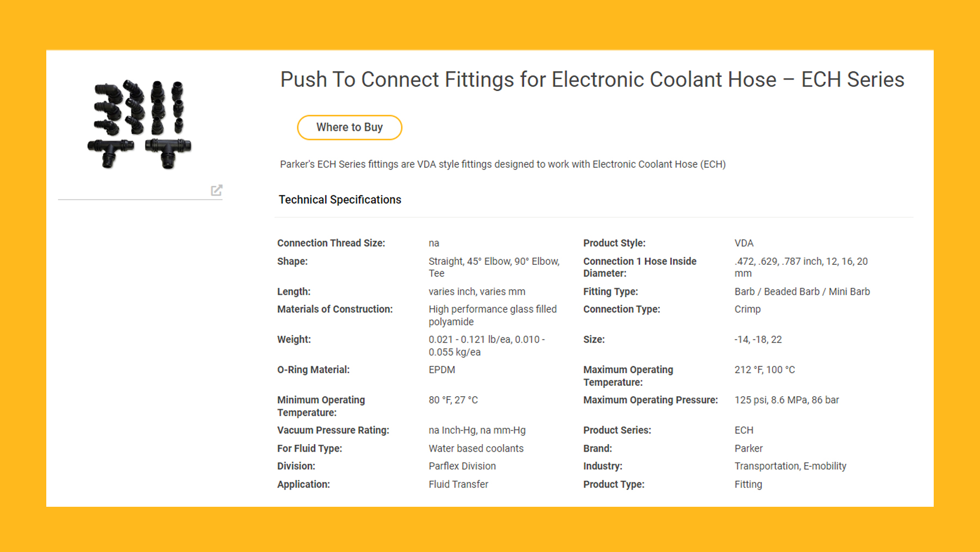Select the O-Ring Material value EPDM
980x552 pixels.
click(442, 369)
